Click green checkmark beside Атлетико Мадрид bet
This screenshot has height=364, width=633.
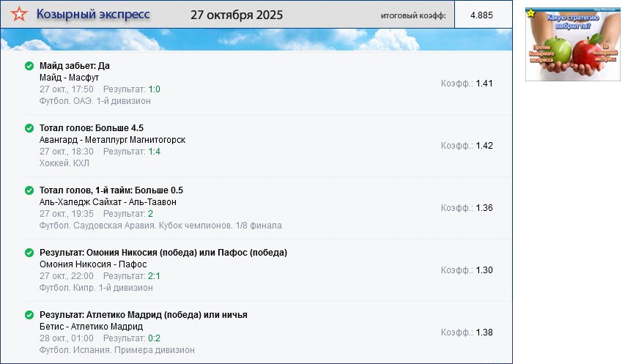click(x=29, y=315)
